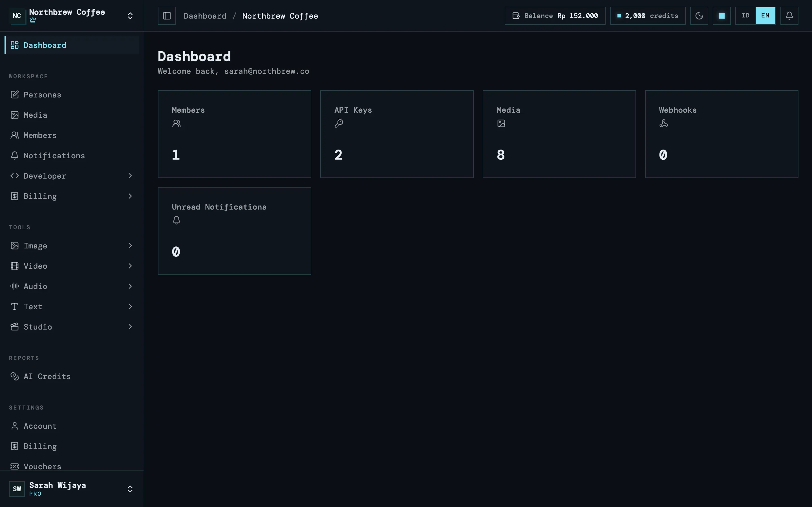Click the Webhooks card icon
Screen dimensions: 812x507
[x=663, y=123]
